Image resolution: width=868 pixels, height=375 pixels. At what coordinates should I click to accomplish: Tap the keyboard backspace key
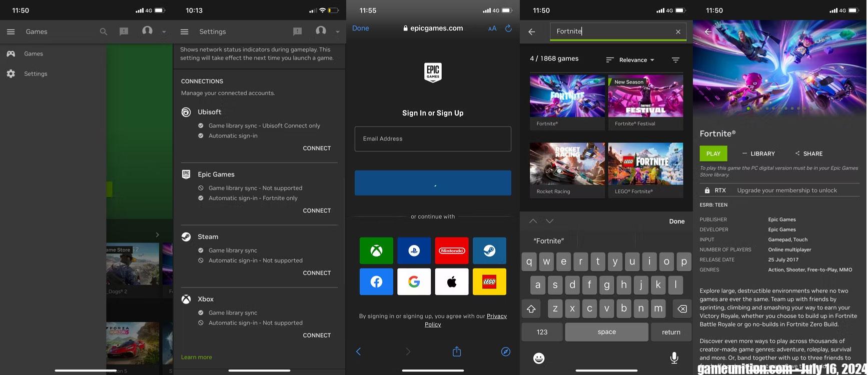pyautogui.click(x=682, y=308)
